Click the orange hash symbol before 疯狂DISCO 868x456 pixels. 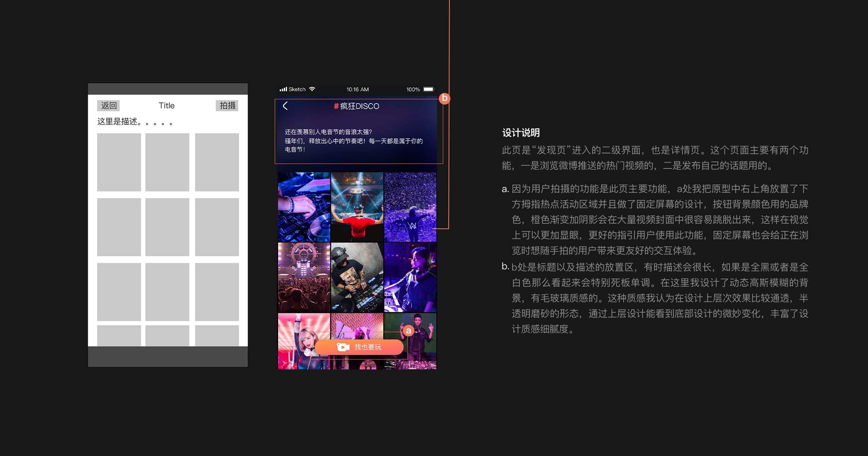point(336,106)
